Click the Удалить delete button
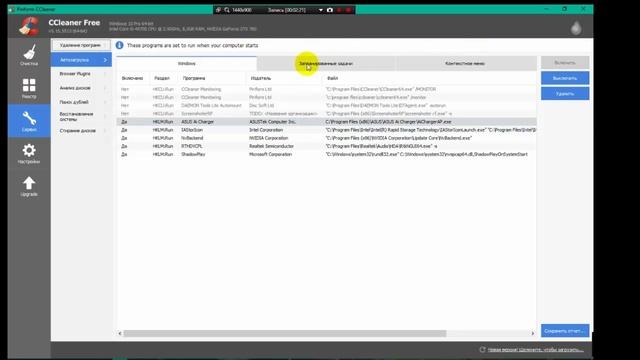 pyautogui.click(x=565, y=93)
